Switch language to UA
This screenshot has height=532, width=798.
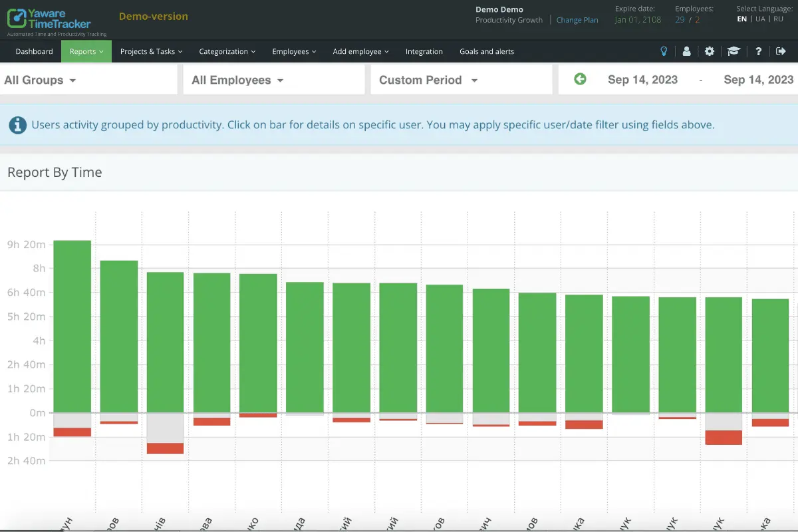(760, 19)
